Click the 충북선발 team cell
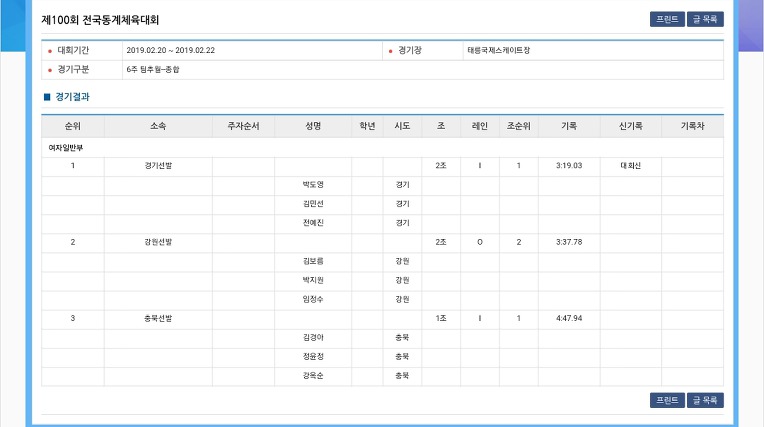The height and width of the screenshot is (427, 764). point(158,318)
